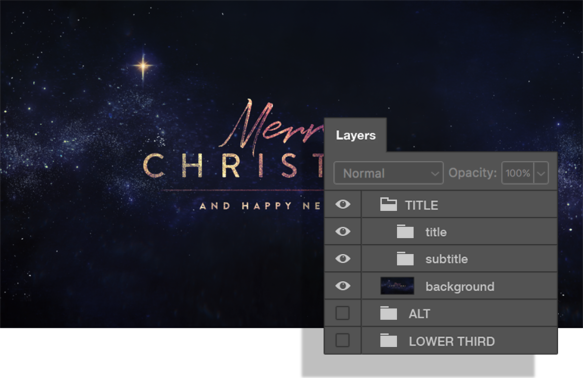Click the subtitle subfolder icon
The image size is (583, 378).
pos(405,259)
